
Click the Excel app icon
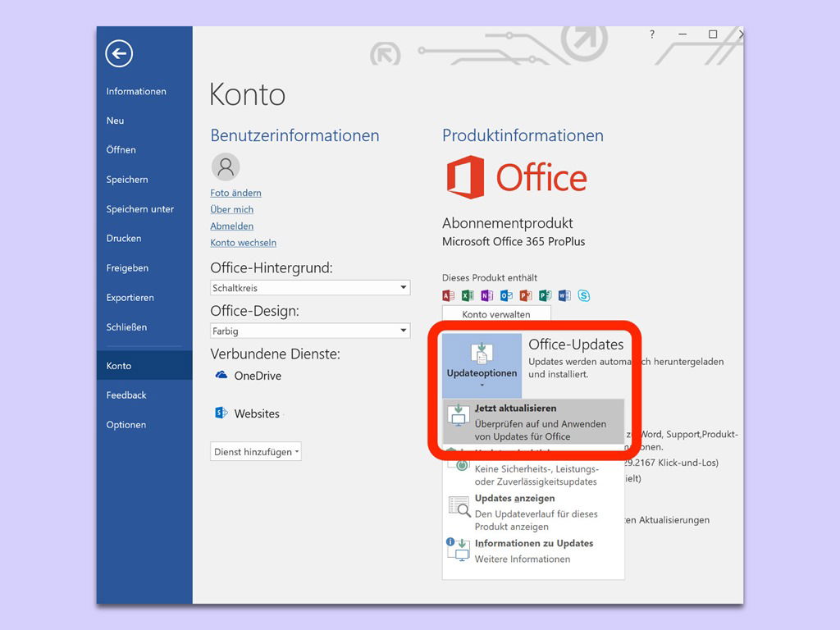[x=468, y=295]
